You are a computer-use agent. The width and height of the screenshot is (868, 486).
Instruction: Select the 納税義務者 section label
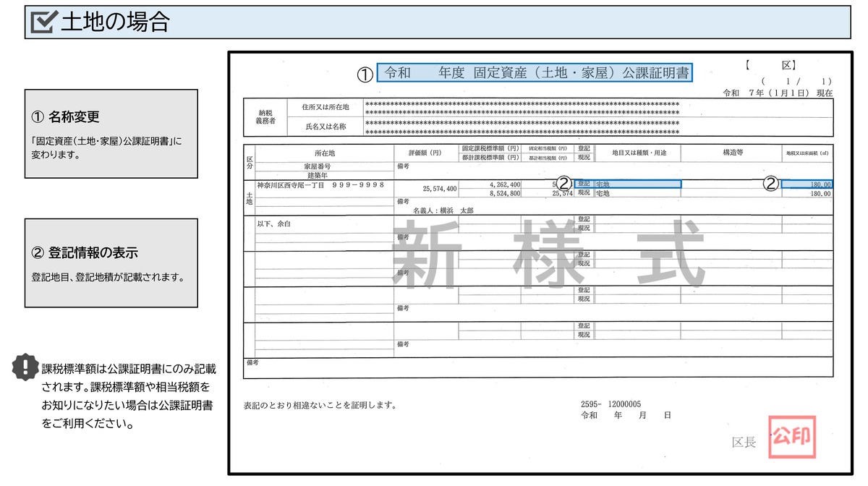click(x=266, y=115)
